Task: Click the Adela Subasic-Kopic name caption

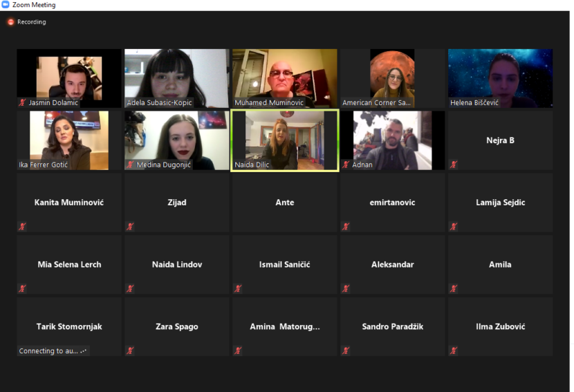Action: tap(159, 102)
